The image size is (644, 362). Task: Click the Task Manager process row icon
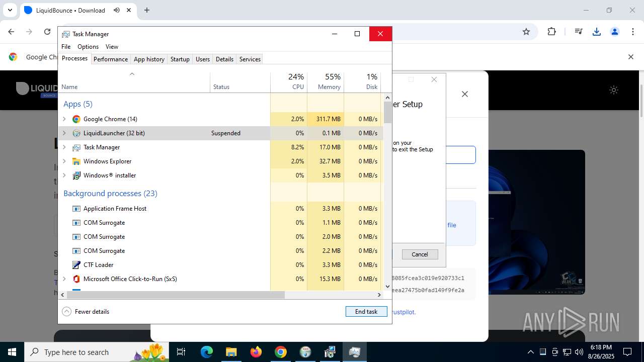click(76, 147)
